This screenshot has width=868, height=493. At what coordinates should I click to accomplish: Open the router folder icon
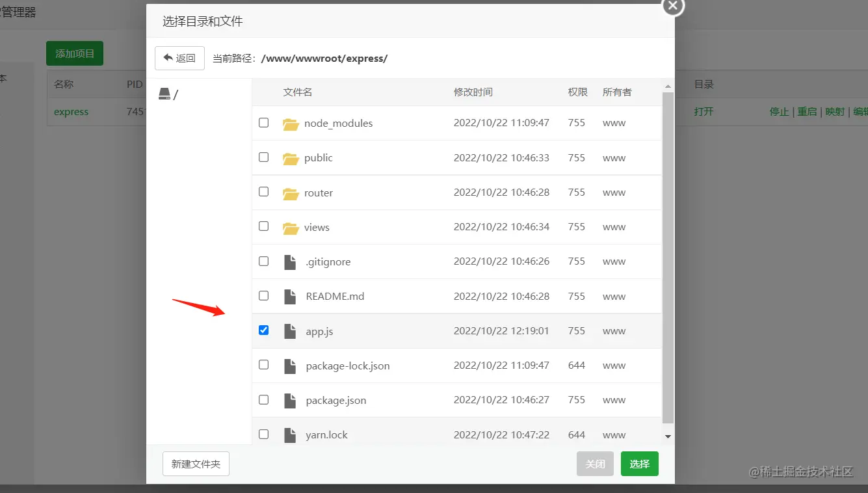(291, 193)
